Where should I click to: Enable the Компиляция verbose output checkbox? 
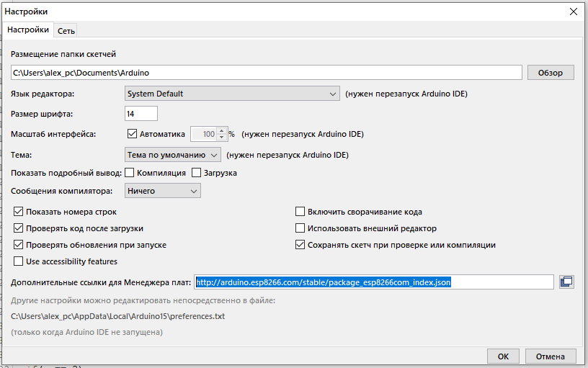[x=130, y=173]
